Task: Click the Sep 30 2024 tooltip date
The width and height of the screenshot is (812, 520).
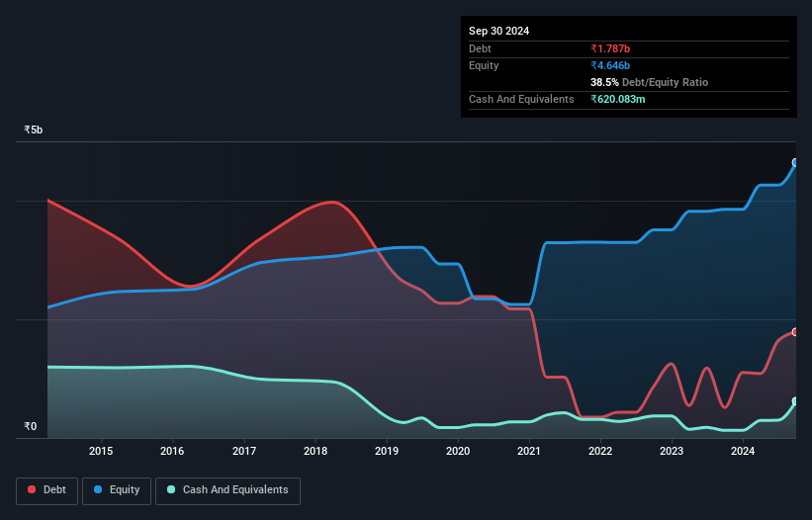Action: (498, 31)
